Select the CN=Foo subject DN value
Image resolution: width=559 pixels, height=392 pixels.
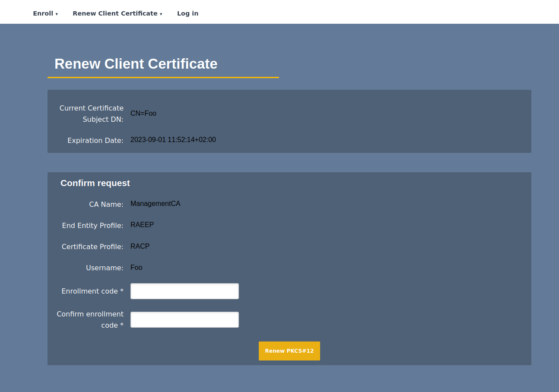(x=143, y=114)
